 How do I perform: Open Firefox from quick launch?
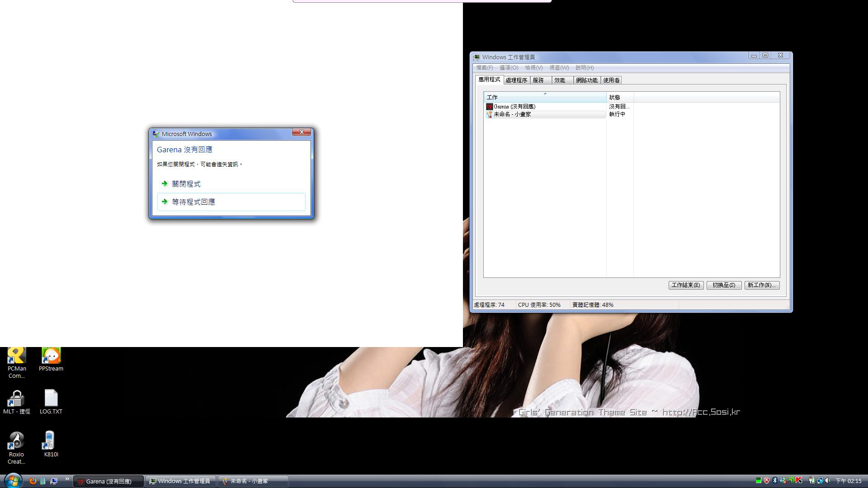tap(33, 481)
